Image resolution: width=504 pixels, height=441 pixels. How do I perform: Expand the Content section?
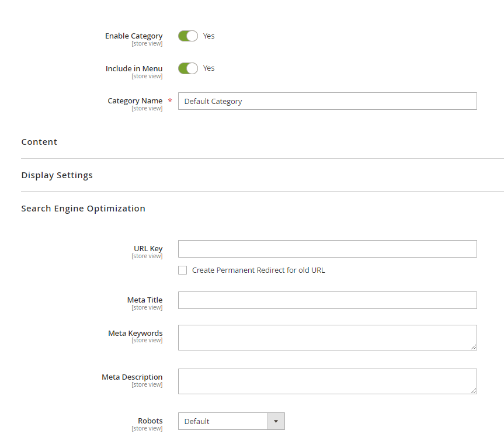coord(39,142)
